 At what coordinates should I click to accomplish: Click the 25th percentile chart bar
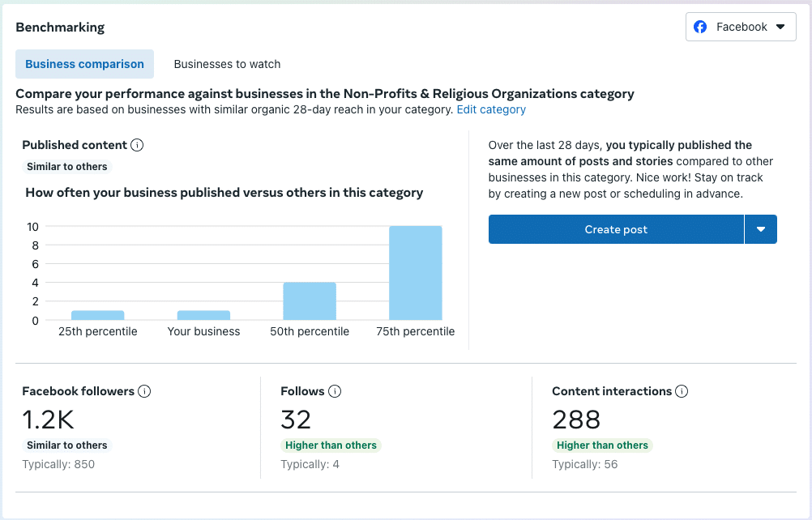tap(97, 315)
